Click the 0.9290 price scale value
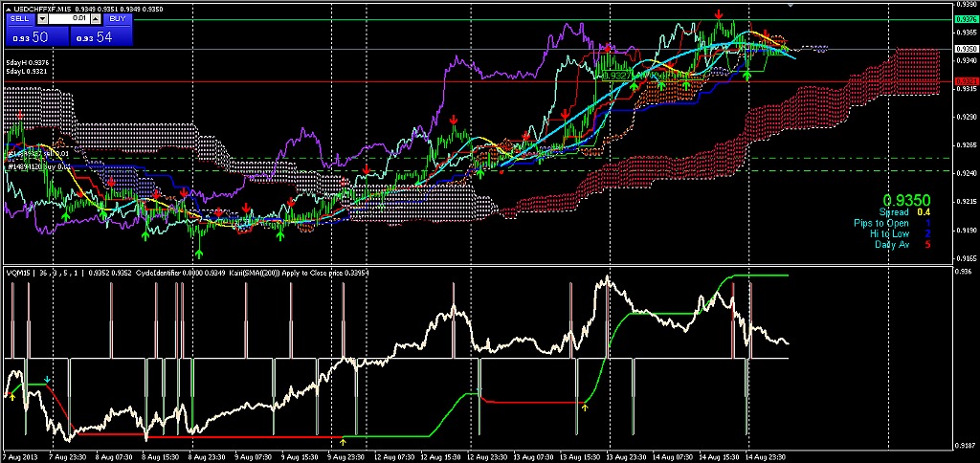The image size is (980, 463). 967,117
